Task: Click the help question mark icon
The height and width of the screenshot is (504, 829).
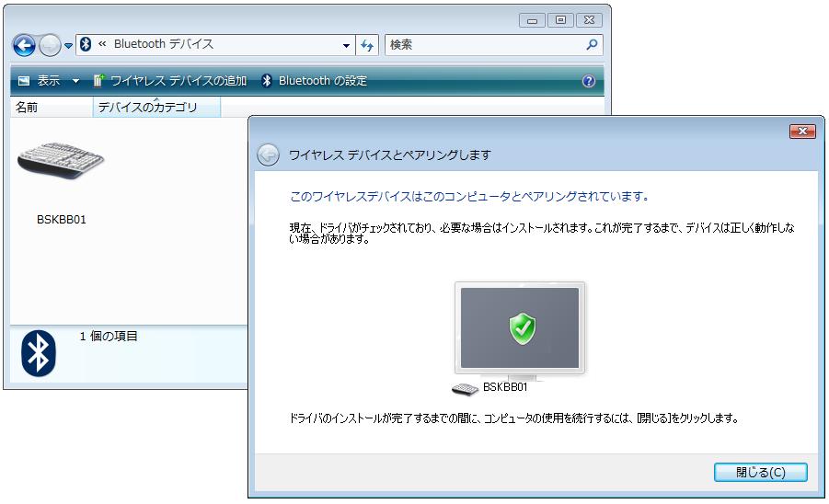Action: [x=589, y=82]
